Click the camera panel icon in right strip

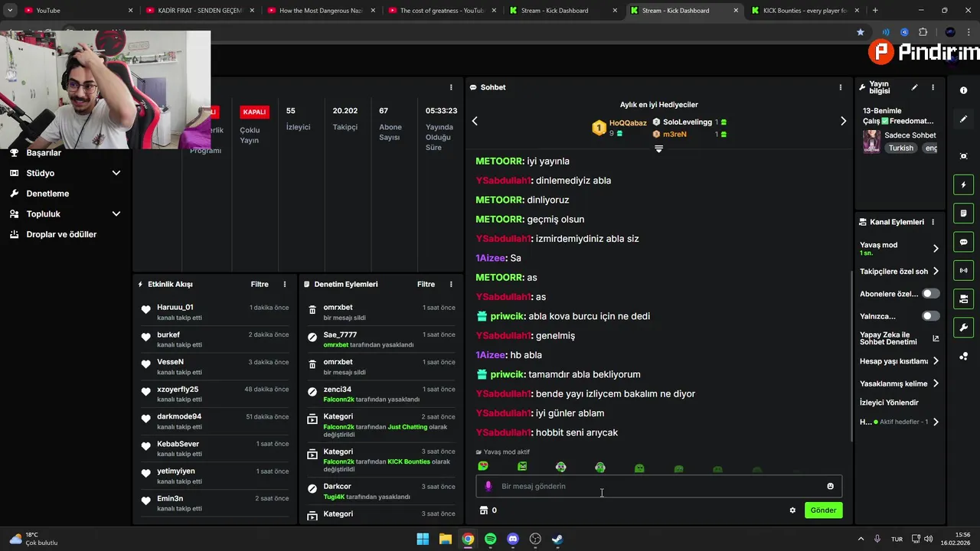click(x=963, y=298)
